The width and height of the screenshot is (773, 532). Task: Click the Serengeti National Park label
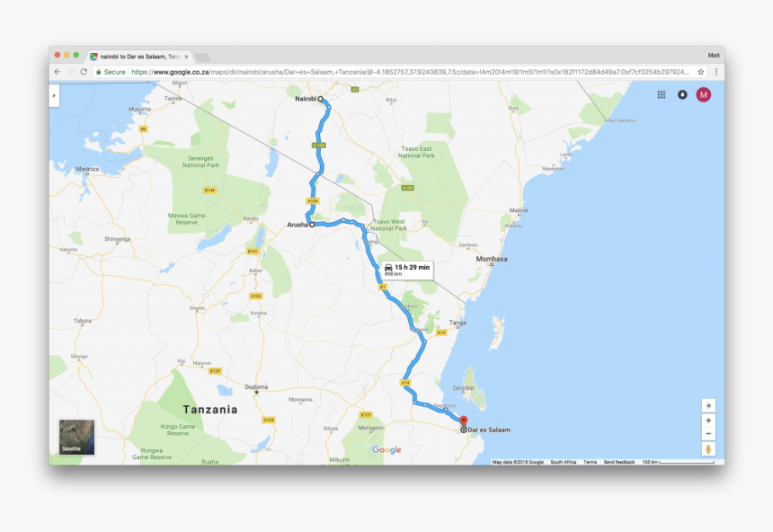click(200, 162)
